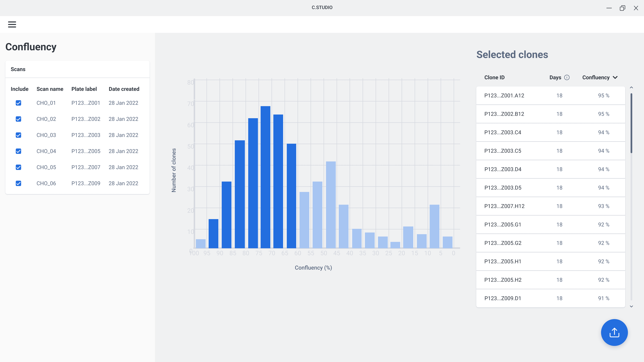This screenshot has height=362, width=644.
Task: Sort by Confluency column chevron
Action: tap(615, 77)
